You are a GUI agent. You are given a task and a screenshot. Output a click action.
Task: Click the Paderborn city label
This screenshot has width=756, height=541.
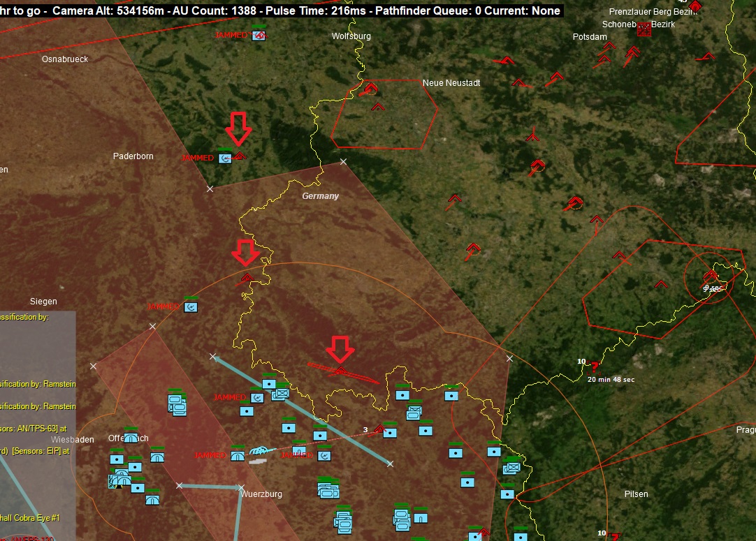(133, 156)
